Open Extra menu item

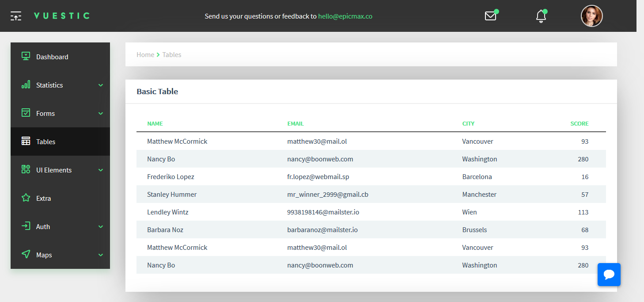point(60,198)
